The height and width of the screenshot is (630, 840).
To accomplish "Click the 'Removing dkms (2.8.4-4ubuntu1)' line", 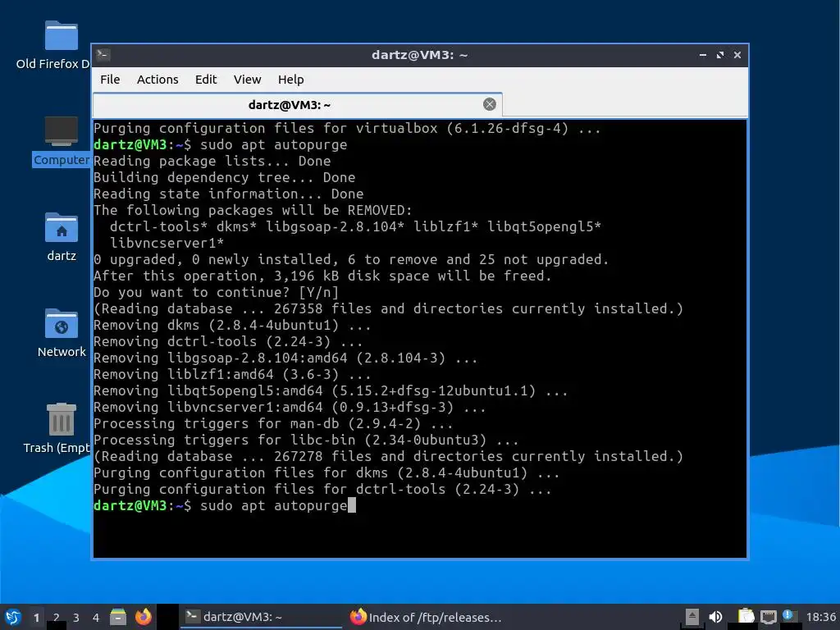I will (232, 325).
